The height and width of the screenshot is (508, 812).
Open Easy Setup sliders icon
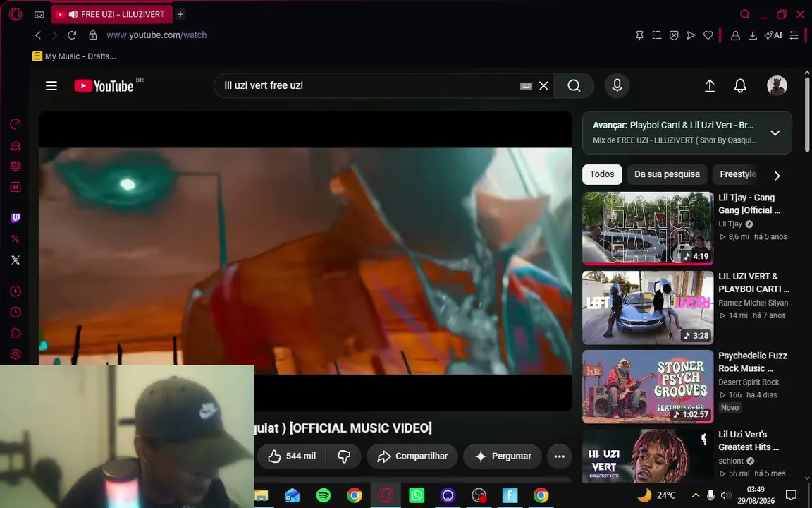(794, 35)
